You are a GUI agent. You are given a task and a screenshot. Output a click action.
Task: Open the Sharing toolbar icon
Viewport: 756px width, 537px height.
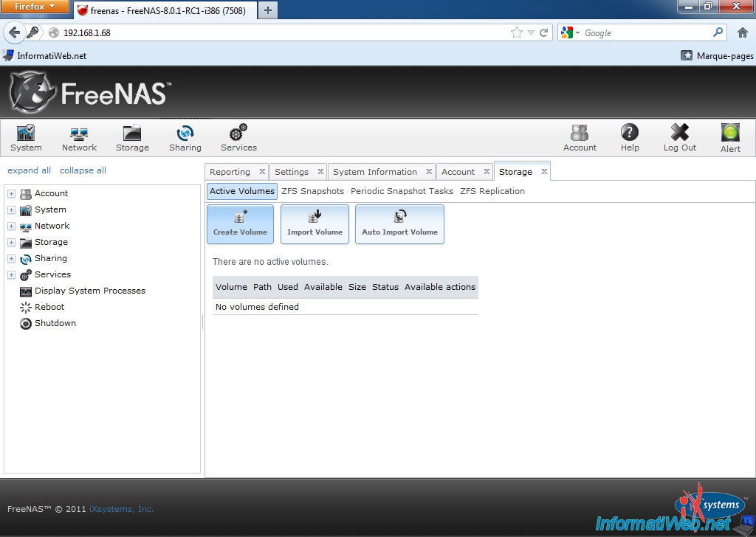click(185, 138)
